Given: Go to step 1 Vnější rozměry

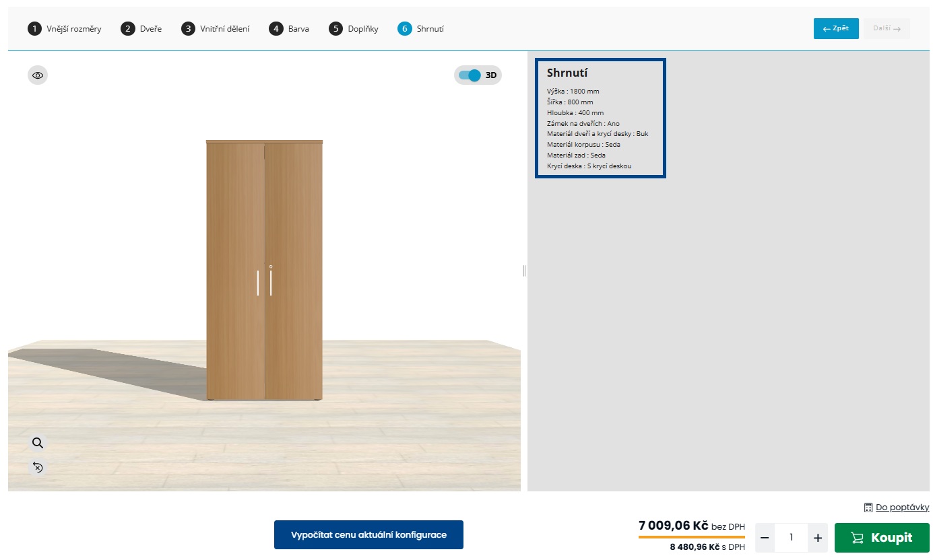Looking at the screenshot, I should [x=65, y=28].
